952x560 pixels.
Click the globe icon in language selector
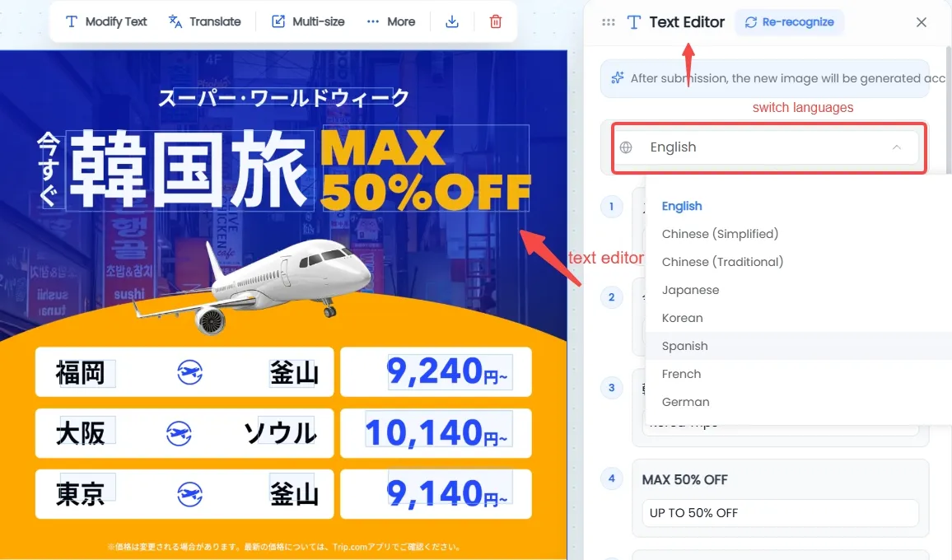(626, 147)
